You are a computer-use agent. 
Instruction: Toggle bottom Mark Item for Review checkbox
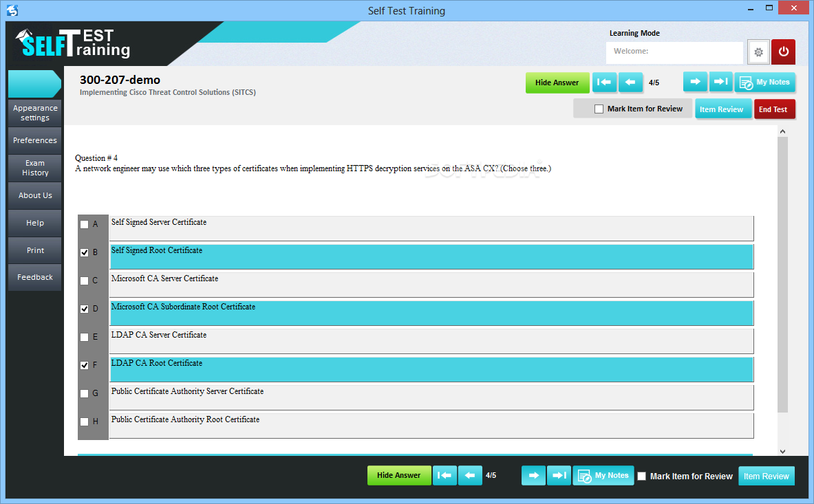642,476
